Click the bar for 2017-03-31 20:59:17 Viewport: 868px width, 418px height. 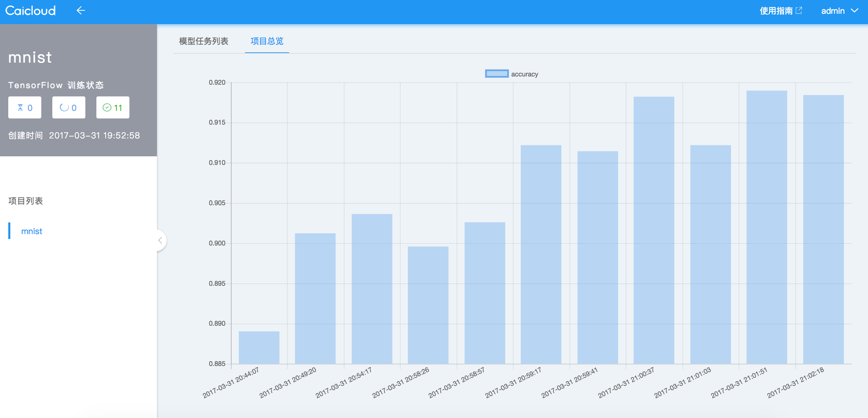[541, 254]
